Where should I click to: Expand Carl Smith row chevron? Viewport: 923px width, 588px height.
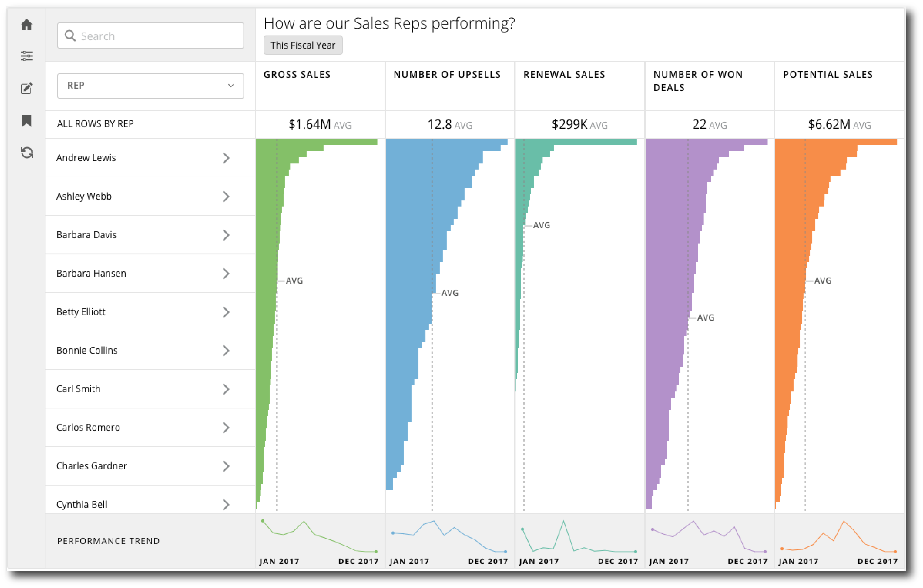pyautogui.click(x=226, y=389)
